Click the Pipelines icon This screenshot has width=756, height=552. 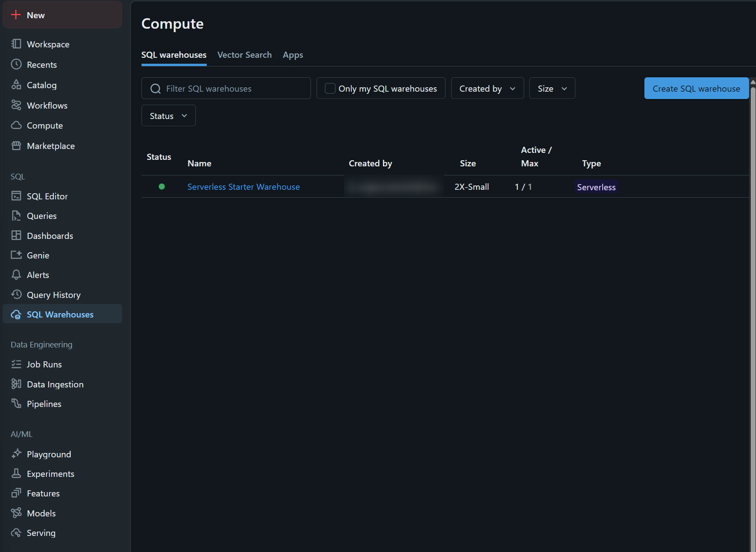point(16,403)
